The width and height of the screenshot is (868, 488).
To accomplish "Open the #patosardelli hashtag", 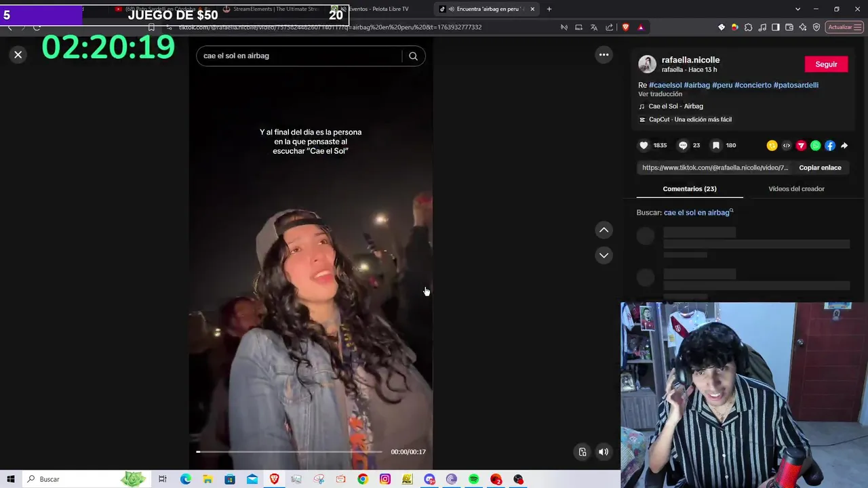I will click(x=796, y=85).
